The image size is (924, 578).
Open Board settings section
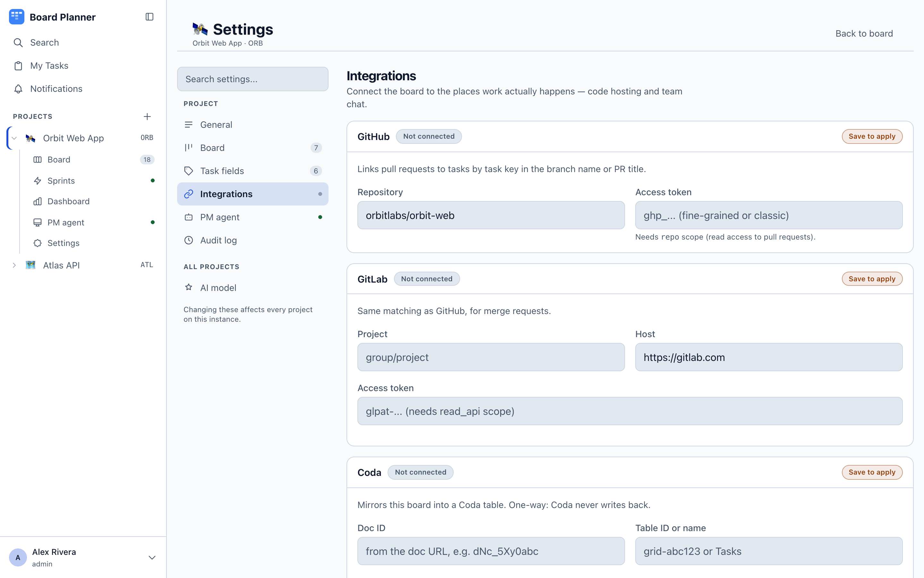point(253,148)
